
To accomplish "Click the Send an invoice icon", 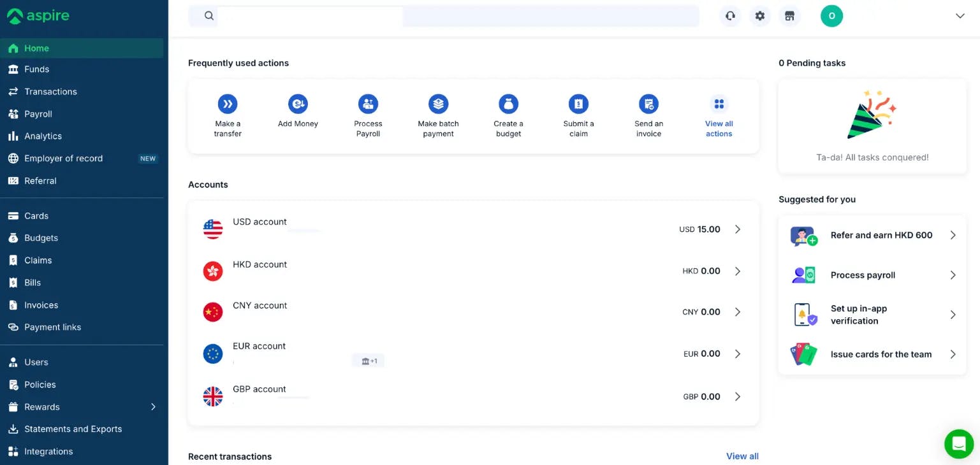I will pyautogui.click(x=648, y=103).
